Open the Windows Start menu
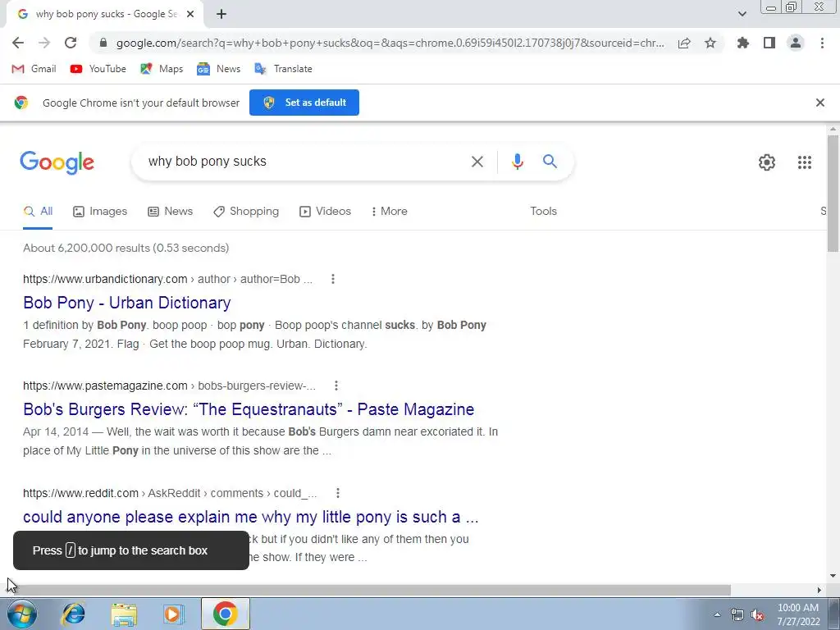 [x=22, y=614]
